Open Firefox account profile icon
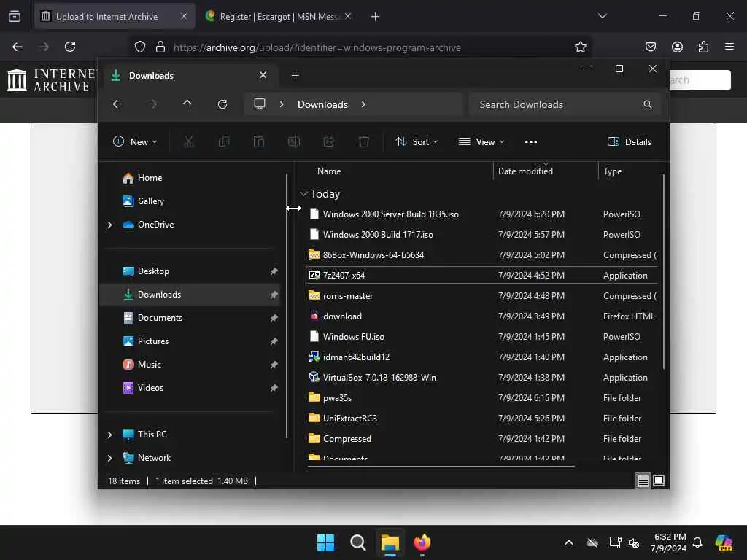 677,47
